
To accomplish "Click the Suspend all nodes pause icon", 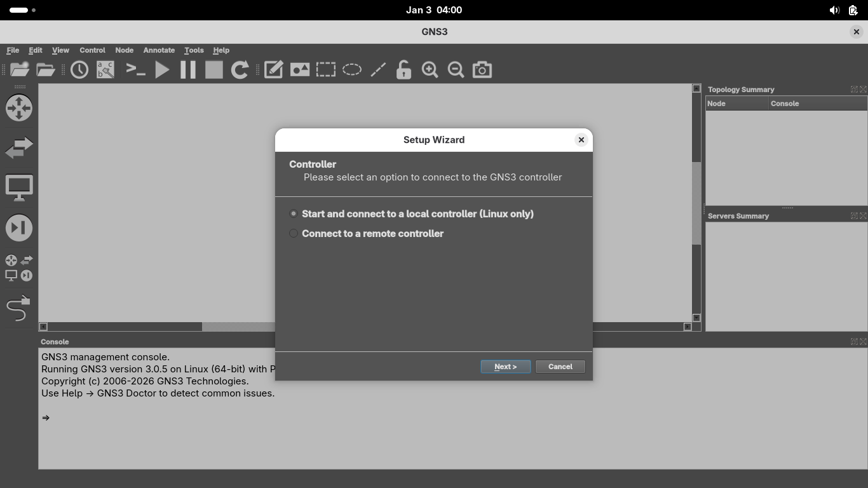I will pos(188,70).
